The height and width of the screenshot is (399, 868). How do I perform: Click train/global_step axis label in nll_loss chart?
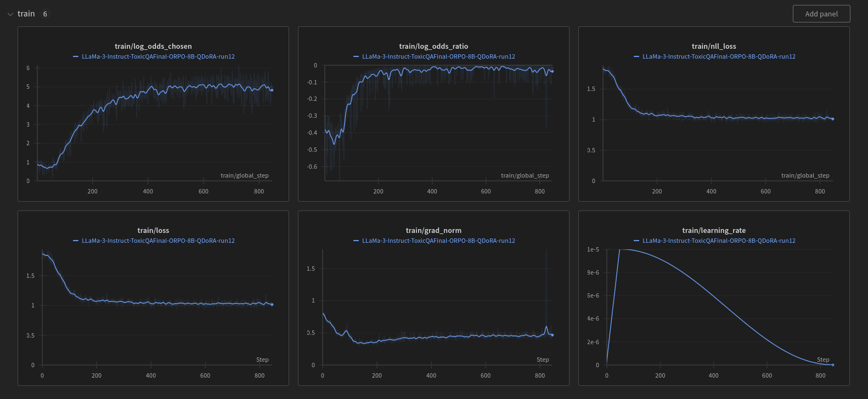tap(805, 175)
